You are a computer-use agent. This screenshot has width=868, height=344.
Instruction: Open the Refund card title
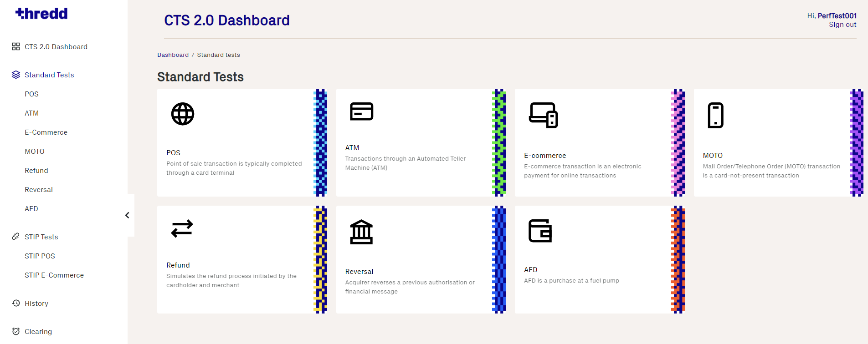(x=178, y=265)
